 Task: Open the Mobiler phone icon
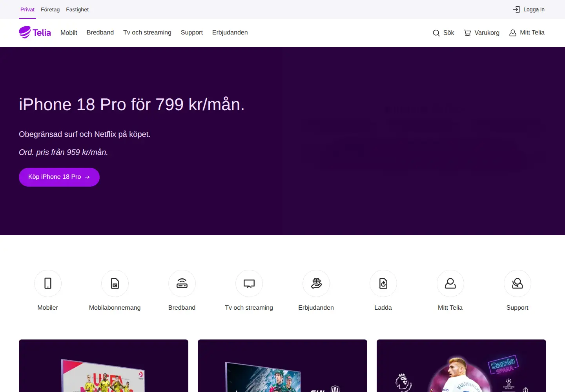point(48,283)
